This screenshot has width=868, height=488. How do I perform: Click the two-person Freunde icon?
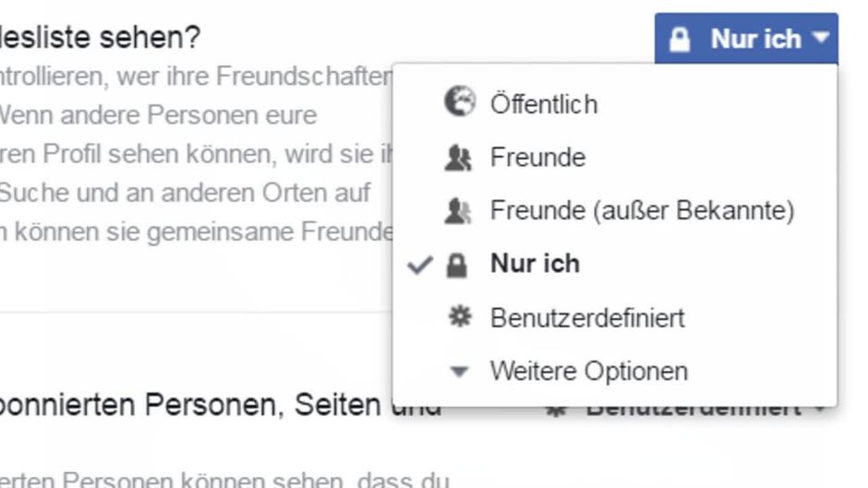[458, 158]
